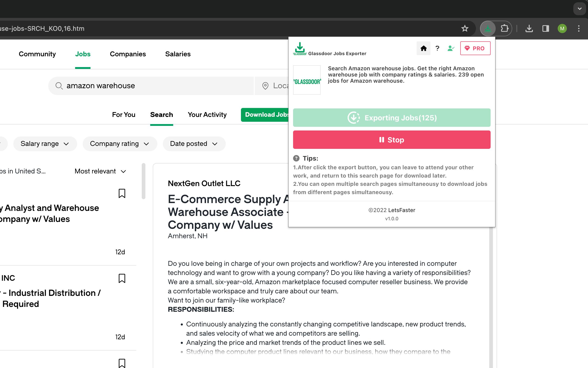Viewport: 588px width, 368px height.
Task: Click the amazon warehouse search field
Action: 151,86
